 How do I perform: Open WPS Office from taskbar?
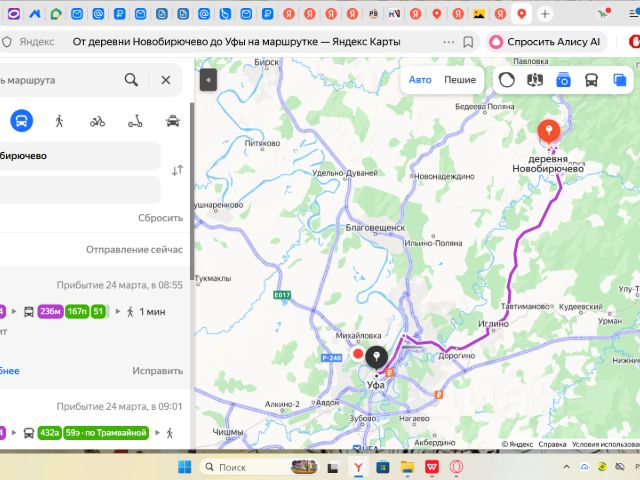[x=431, y=467]
